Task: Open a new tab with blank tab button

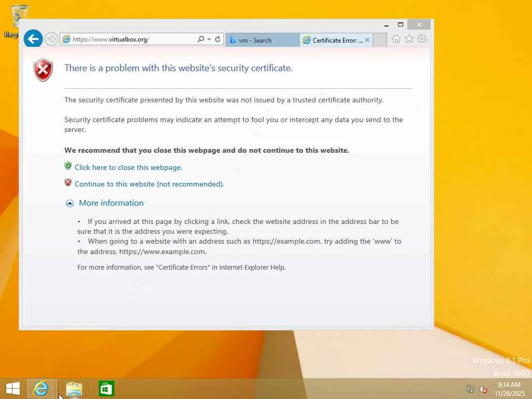Action: click(x=380, y=40)
